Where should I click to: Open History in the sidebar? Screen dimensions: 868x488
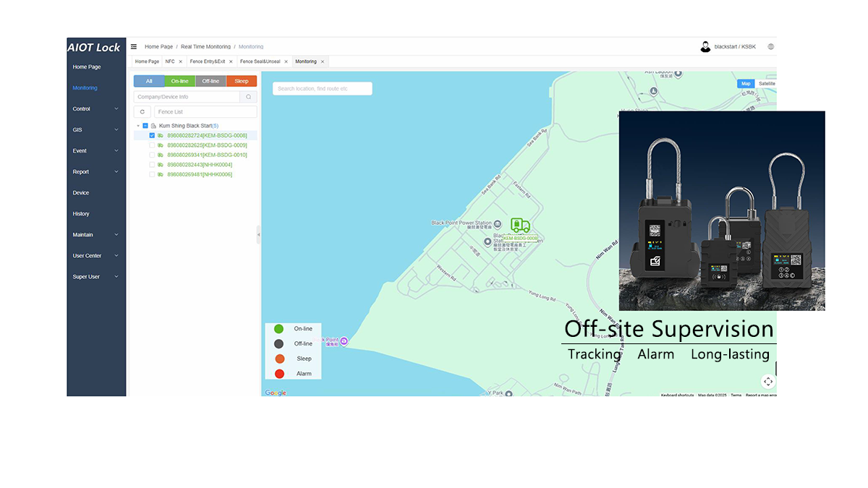click(81, 214)
